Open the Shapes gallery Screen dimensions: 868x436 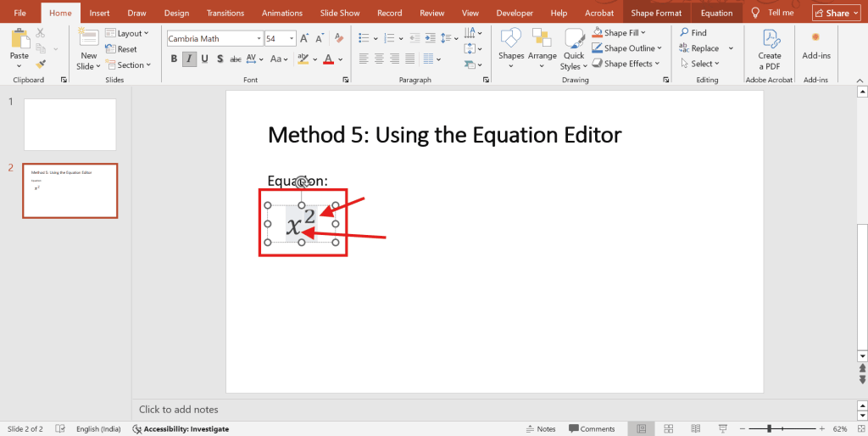(511, 46)
